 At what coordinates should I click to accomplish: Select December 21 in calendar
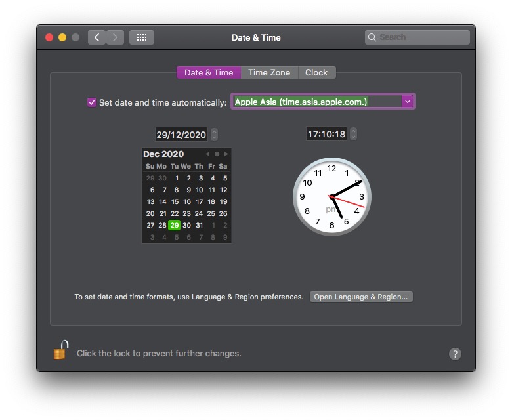[x=163, y=213]
